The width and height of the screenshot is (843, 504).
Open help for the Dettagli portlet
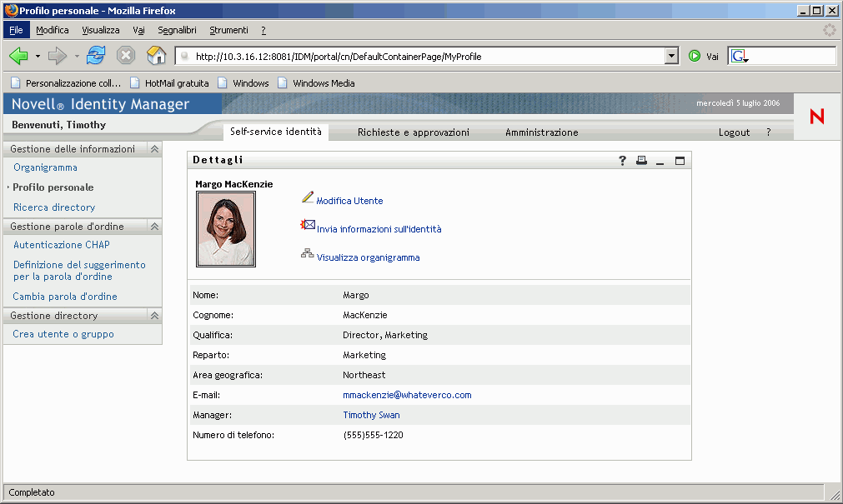click(x=622, y=161)
